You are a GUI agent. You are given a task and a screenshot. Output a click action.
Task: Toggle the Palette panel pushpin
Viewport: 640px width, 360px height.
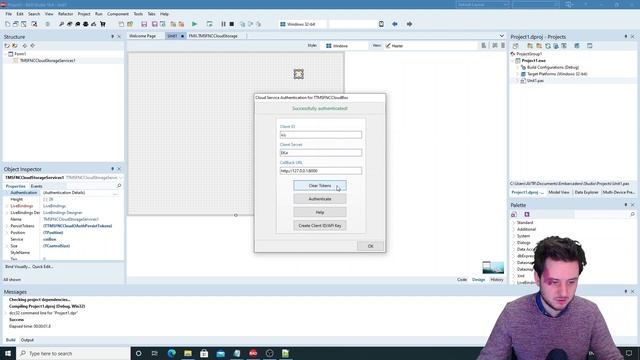click(x=626, y=205)
